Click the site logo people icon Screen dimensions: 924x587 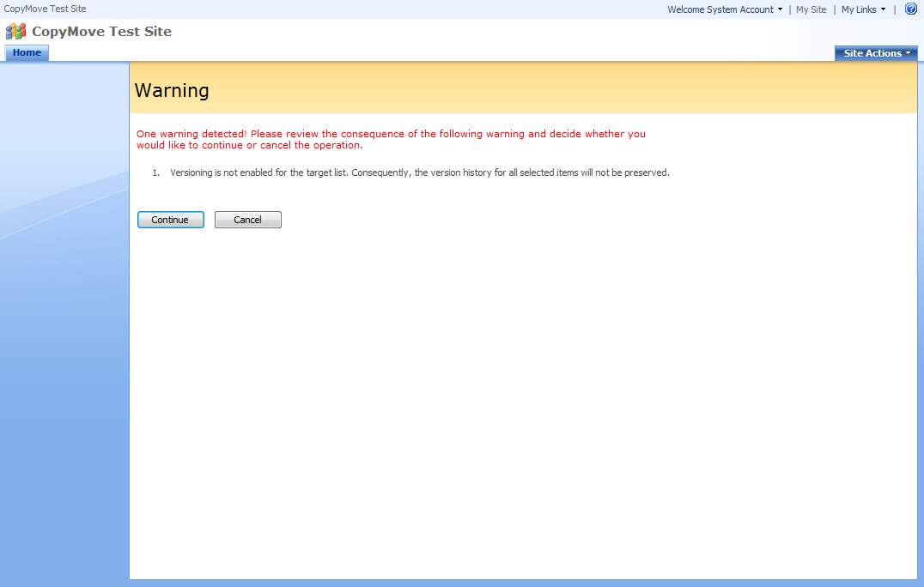(16, 32)
